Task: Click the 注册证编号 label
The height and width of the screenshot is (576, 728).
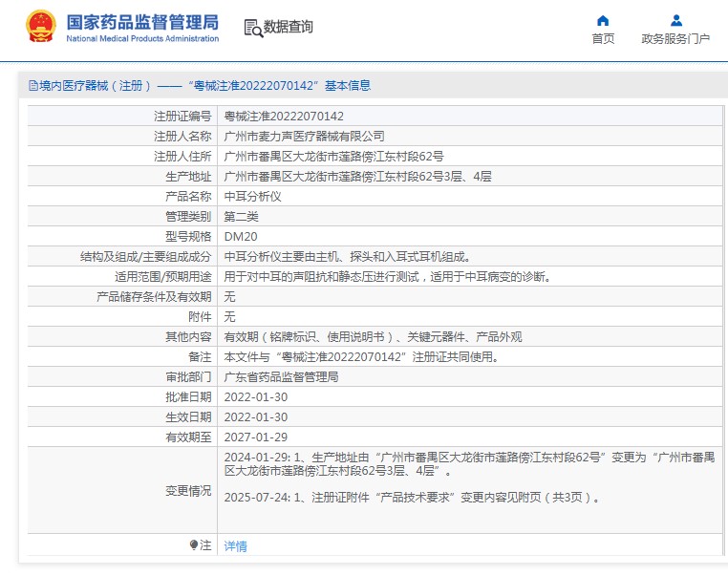Action: pos(182,116)
